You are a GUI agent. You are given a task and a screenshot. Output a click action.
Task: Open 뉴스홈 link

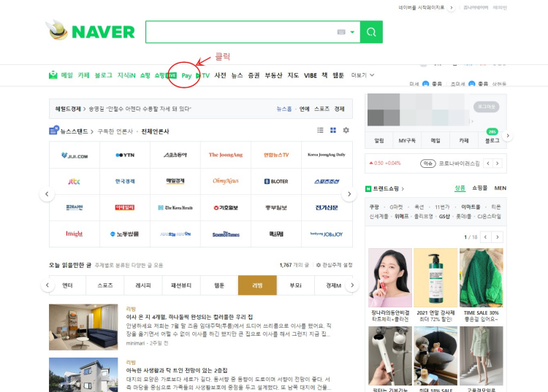284,109
